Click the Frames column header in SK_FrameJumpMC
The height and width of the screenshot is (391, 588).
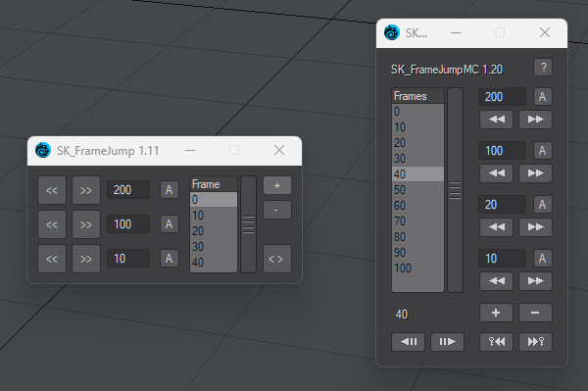pos(417,96)
